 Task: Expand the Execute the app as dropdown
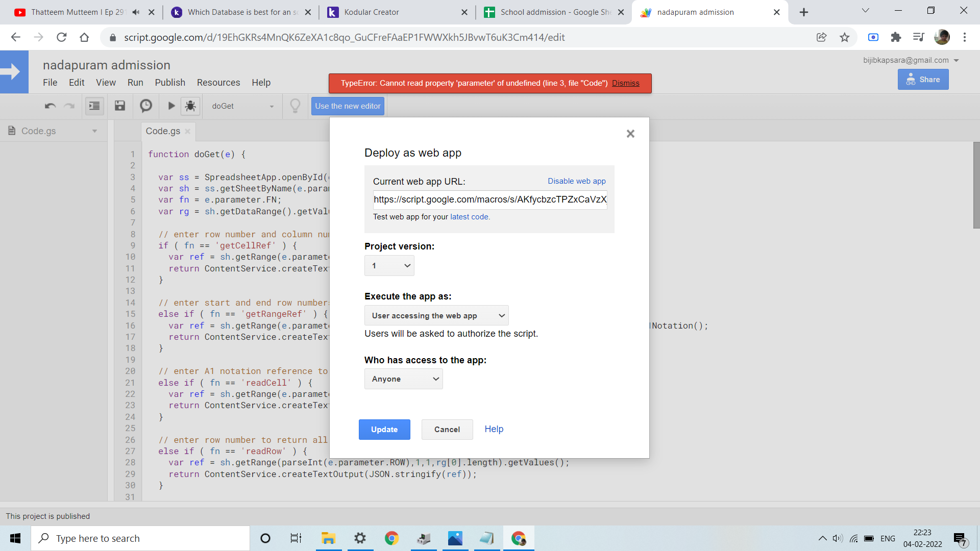pos(436,316)
